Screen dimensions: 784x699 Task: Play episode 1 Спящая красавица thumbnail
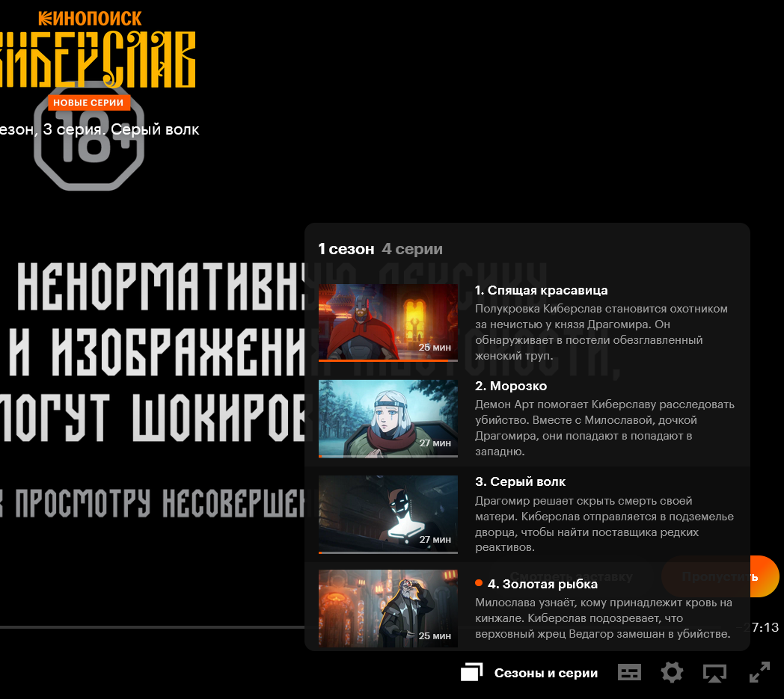click(388, 322)
